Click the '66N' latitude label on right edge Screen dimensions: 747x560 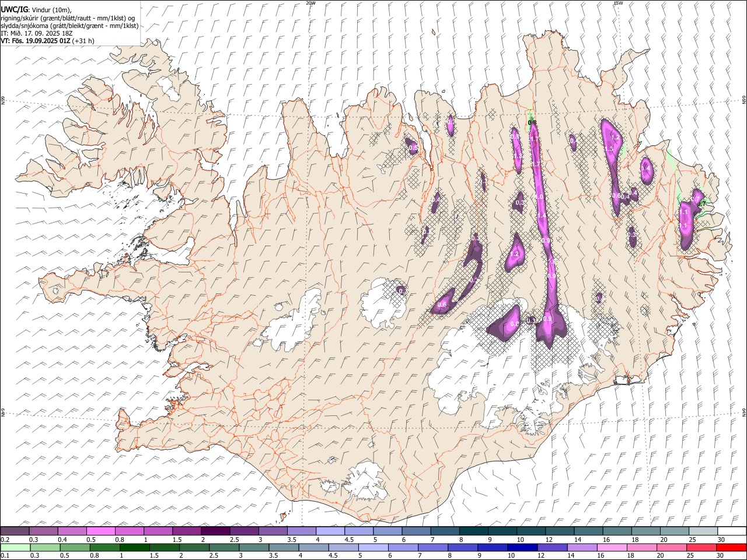pos(744,100)
